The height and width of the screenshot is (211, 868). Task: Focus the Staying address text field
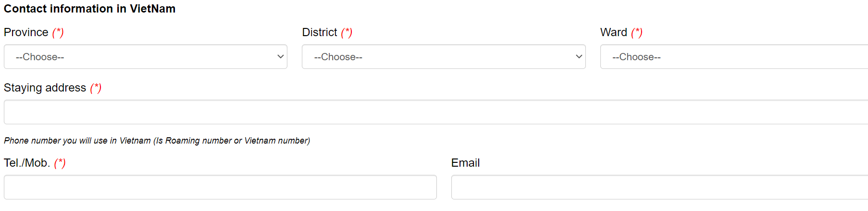click(435, 112)
